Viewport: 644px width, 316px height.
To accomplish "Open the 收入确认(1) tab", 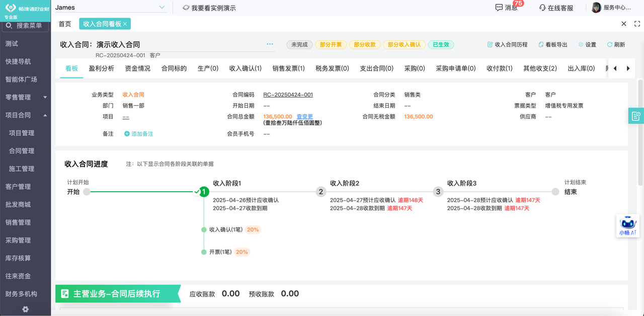I will click(x=246, y=68).
